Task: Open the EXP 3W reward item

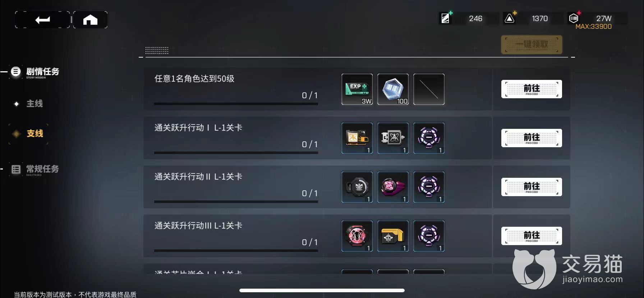Action: (357, 89)
